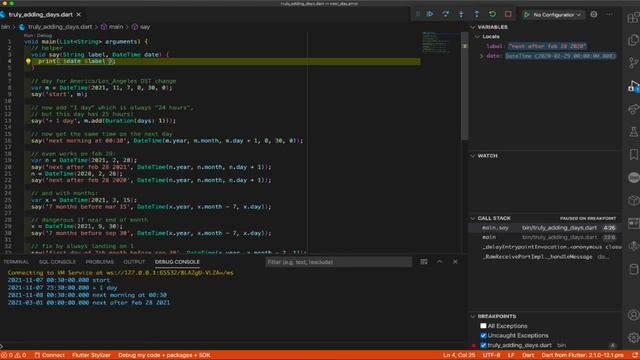Select the main call stack frame
This screenshot has width=640, height=360.
[545, 237]
